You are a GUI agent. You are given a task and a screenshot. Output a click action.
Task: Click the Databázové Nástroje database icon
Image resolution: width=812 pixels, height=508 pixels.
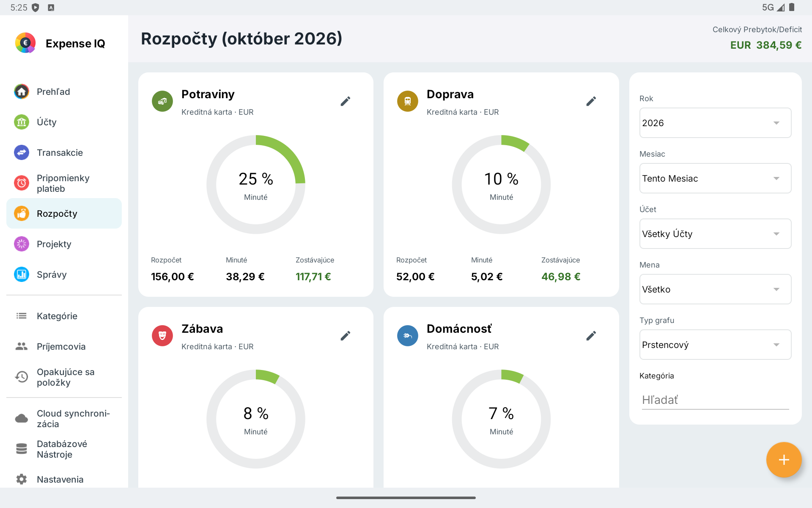(22, 449)
